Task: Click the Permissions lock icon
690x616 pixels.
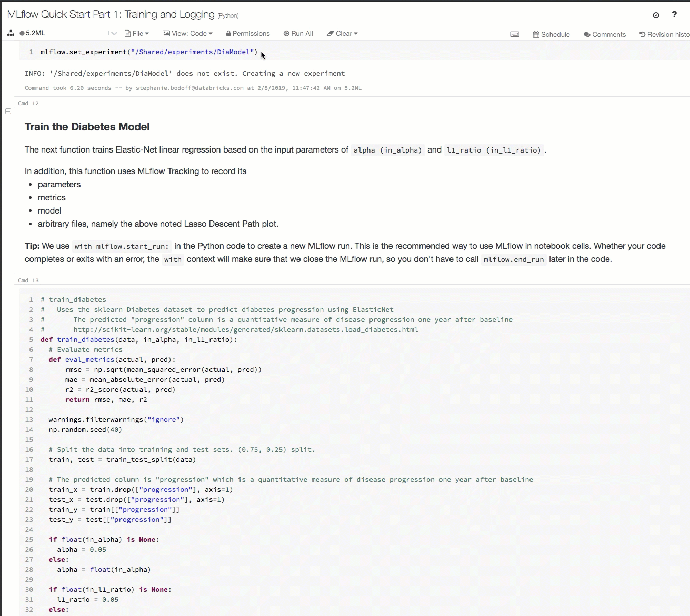Action: coord(228,34)
